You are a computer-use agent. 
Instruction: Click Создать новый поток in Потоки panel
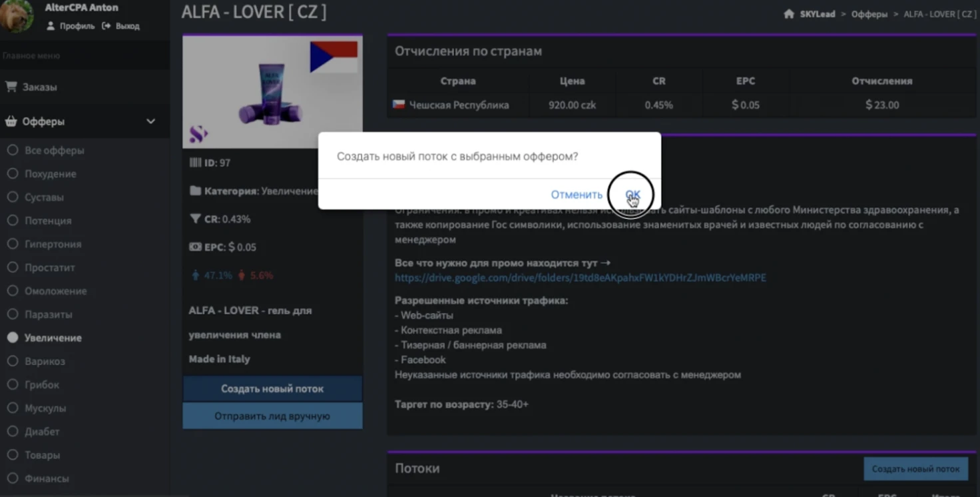(x=916, y=469)
